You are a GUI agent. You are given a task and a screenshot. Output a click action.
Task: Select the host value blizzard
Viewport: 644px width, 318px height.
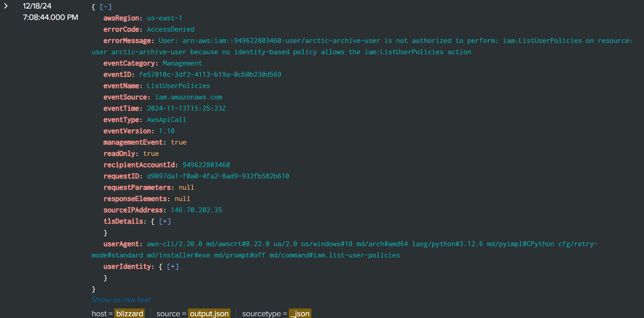(129, 313)
